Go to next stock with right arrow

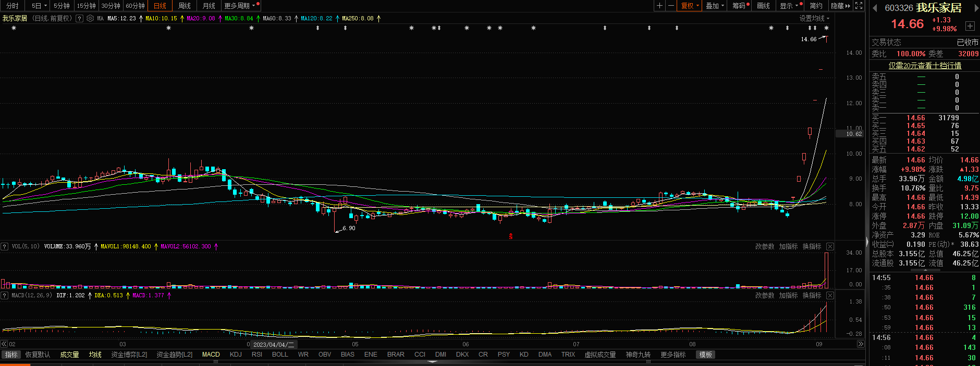coord(976,8)
